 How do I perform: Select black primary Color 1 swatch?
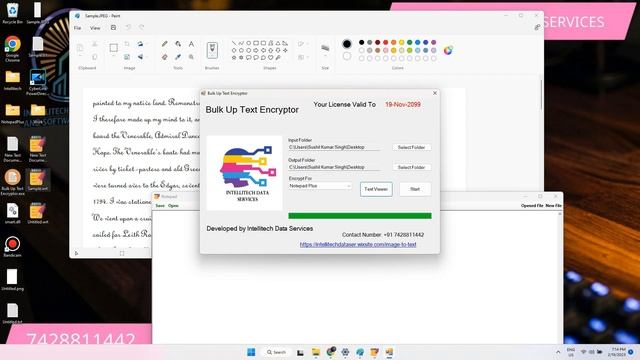pyautogui.click(x=347, y=44)
